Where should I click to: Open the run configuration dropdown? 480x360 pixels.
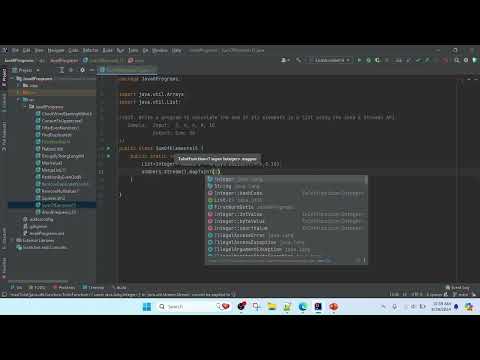click(329, 60)
